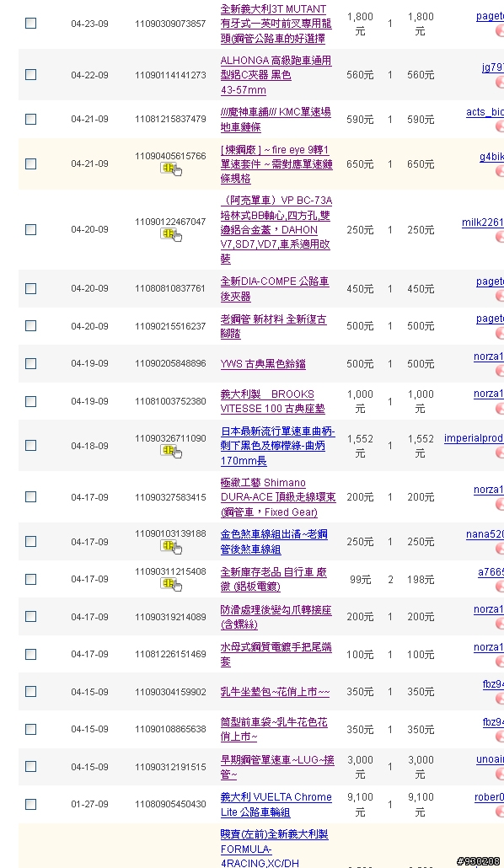
Task: Click order number 11090215516237
Action: (x=170, y=326)
